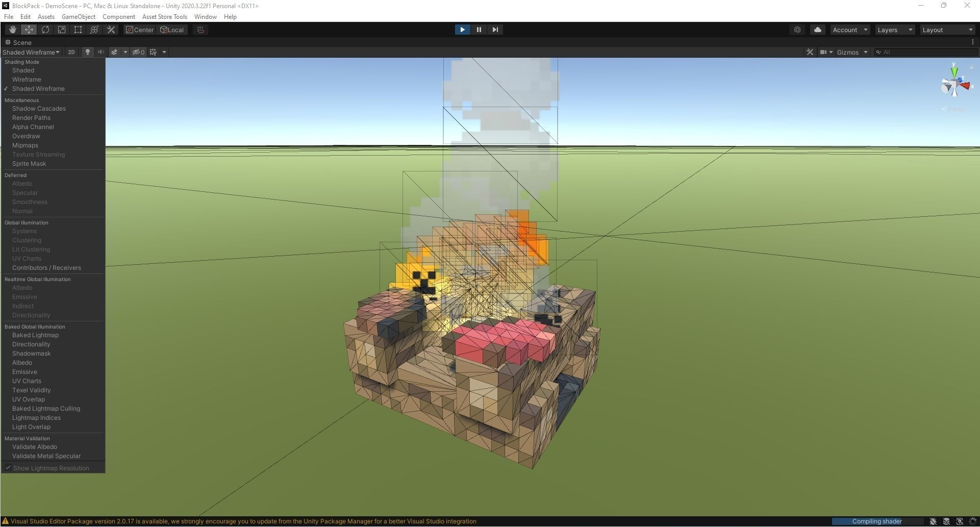Open the Asset Store Tools menu
The height and width of the screenshot is (527, 980).
click(x=164, y=16)
